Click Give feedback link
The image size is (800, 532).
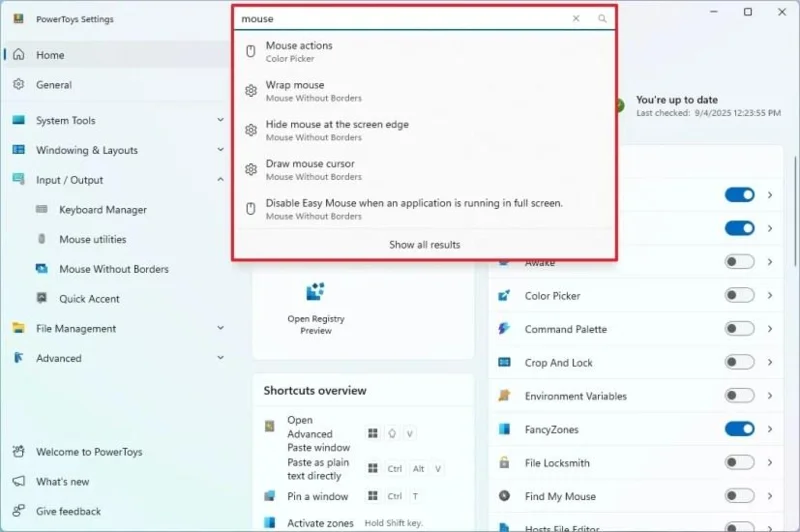click(117, 511)
